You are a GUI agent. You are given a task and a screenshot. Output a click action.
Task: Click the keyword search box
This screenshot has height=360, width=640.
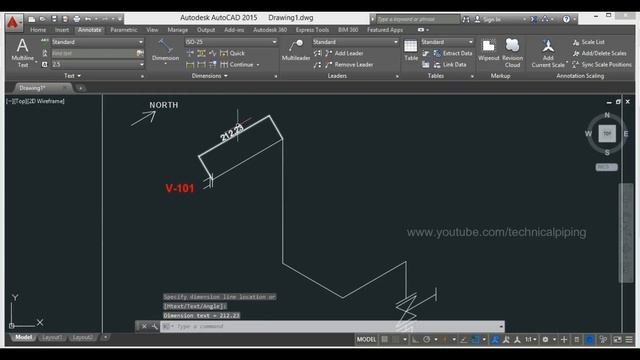point(418,19)
